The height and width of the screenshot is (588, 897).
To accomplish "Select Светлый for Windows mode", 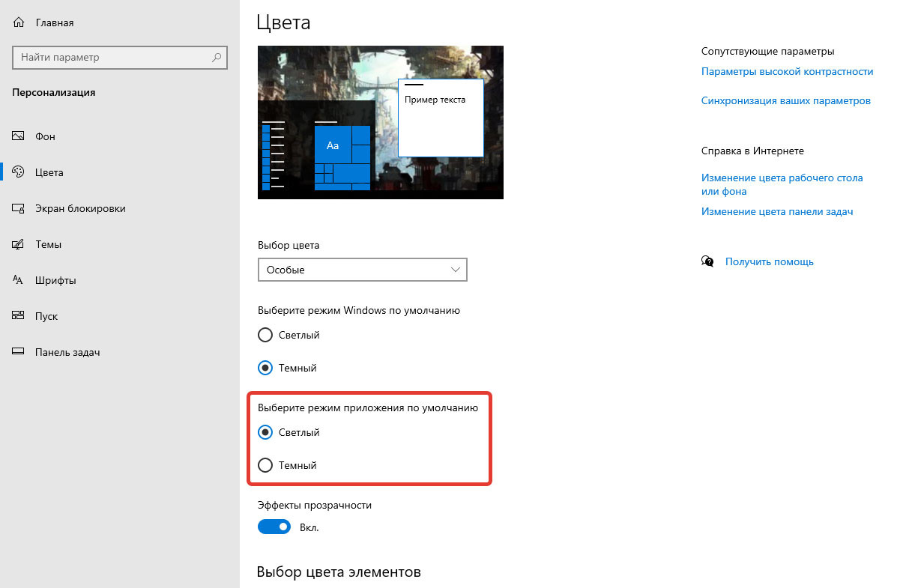I will (x=265, y=335).
